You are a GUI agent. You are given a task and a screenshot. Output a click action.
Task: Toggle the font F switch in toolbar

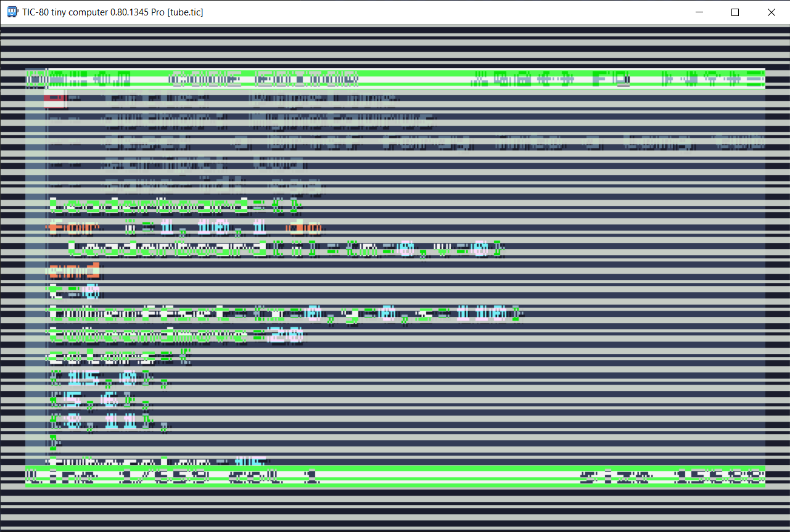(x=601, y=79)
